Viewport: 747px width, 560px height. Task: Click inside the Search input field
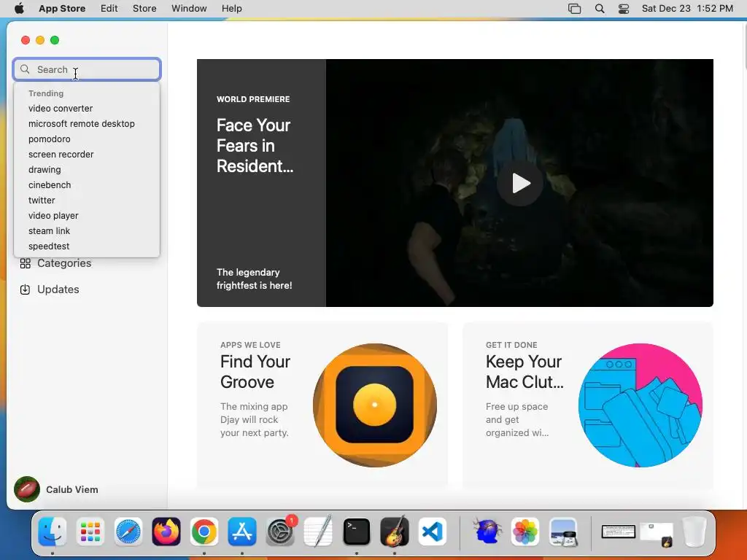click(x=87, y=69)
